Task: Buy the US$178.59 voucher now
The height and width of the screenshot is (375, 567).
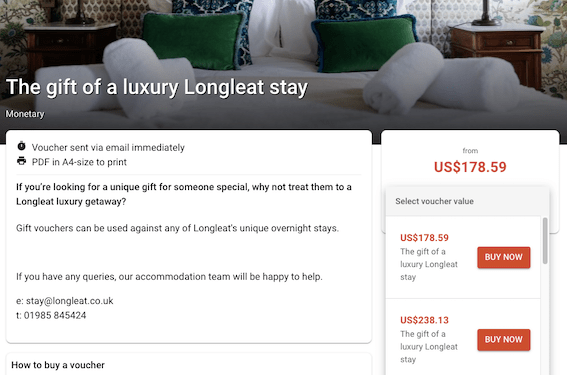Action: click(x=503, y=257)
